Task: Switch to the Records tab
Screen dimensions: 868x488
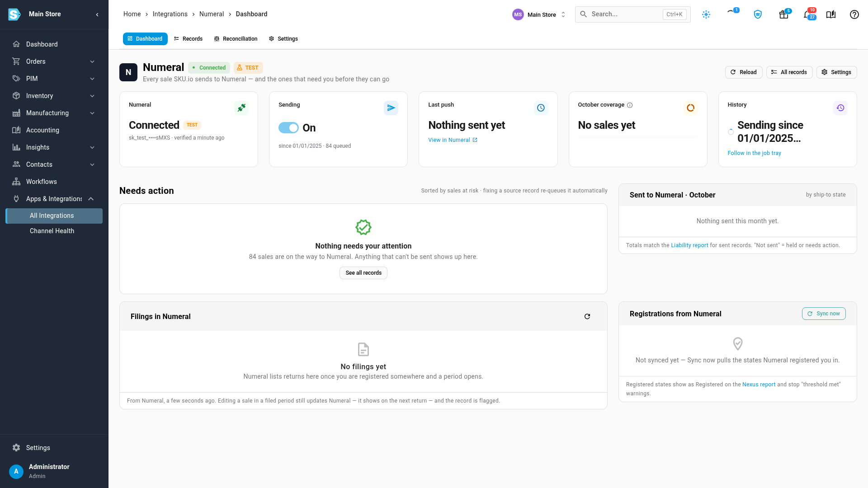Action: tap(188, 39)
